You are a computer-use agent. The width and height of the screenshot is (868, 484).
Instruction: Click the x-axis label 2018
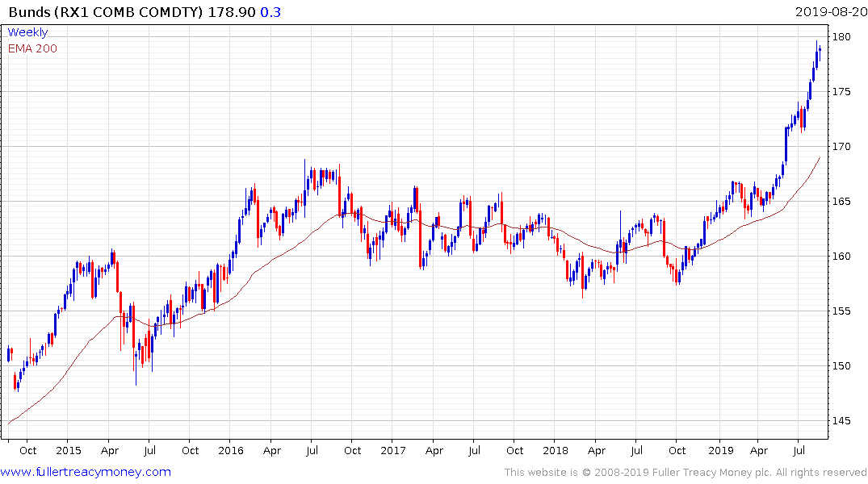point(556,450)
